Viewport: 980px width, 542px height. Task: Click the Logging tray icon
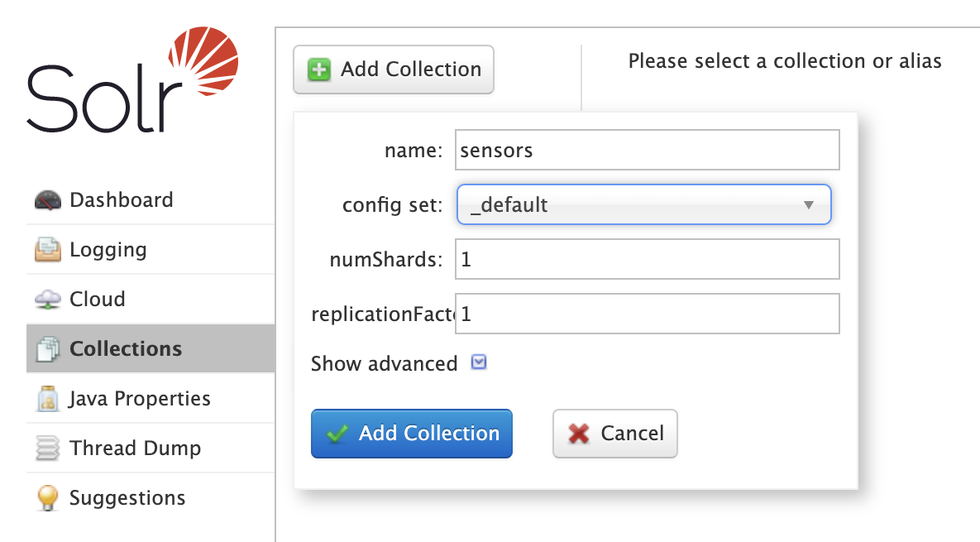(48, 250)
